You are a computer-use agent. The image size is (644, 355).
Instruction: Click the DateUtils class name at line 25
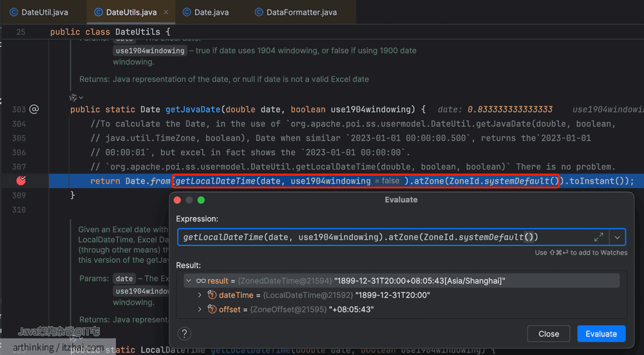[138, 32]
